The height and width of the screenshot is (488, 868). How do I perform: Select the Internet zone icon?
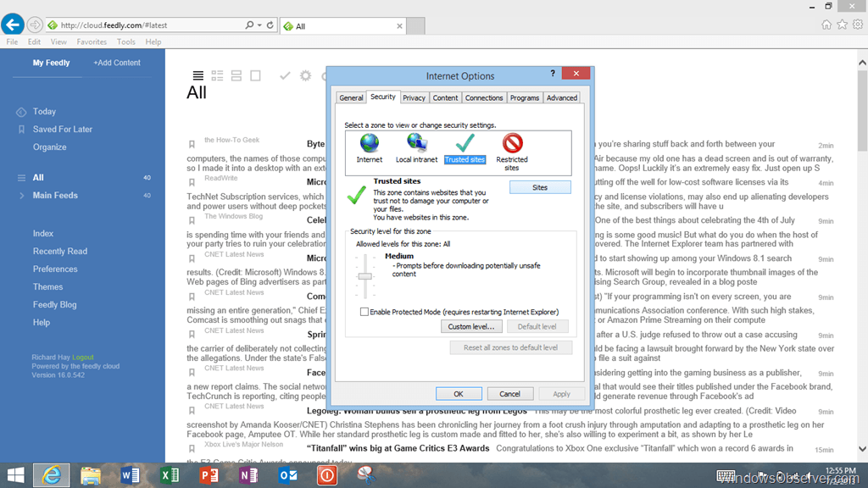pyautogui.click(x=370, y=144)
